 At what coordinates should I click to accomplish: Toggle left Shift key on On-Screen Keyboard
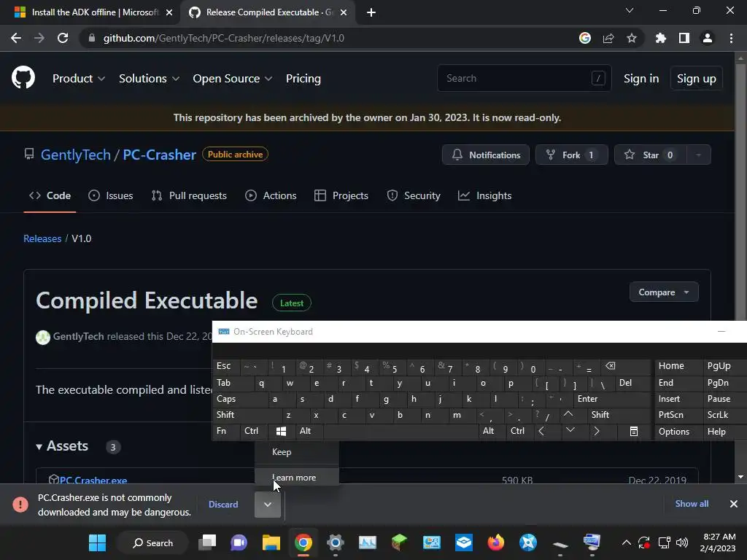(247, 415)
